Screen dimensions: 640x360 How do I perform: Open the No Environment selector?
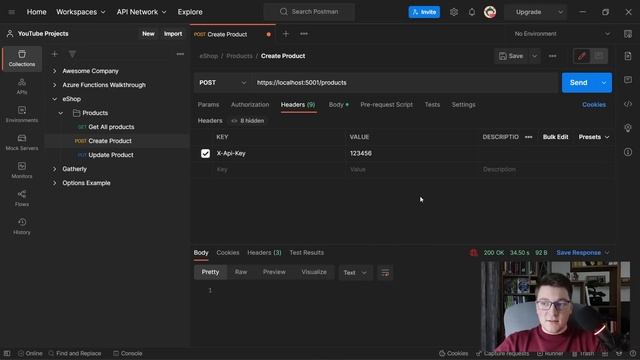click(562, 34)
